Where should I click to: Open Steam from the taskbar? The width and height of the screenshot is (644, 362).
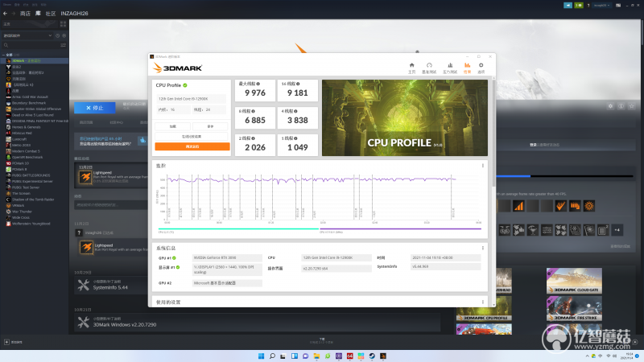click(x=372, y=356)
